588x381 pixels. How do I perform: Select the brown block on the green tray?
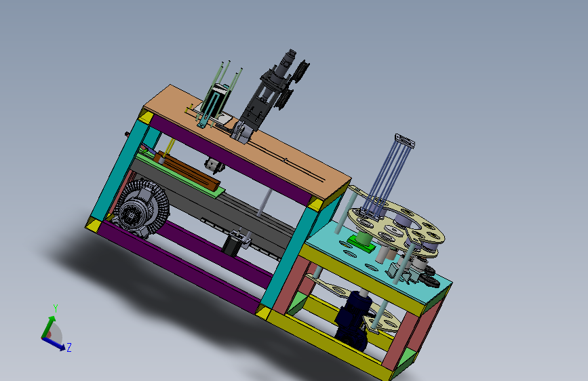tap(187, 172)
